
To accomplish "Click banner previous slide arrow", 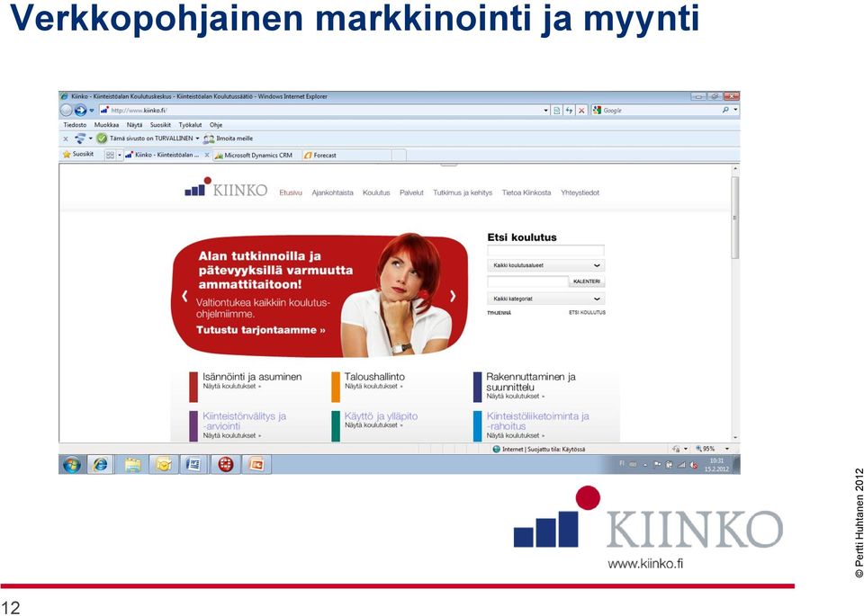I will [x=184, y=296].
